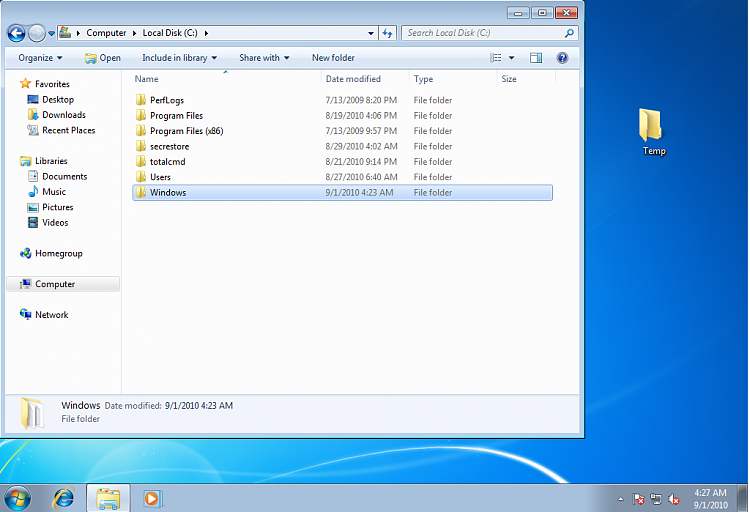750x512 pixels.
Task: Sort by the Name column header
Action: (x=226, y=79)
